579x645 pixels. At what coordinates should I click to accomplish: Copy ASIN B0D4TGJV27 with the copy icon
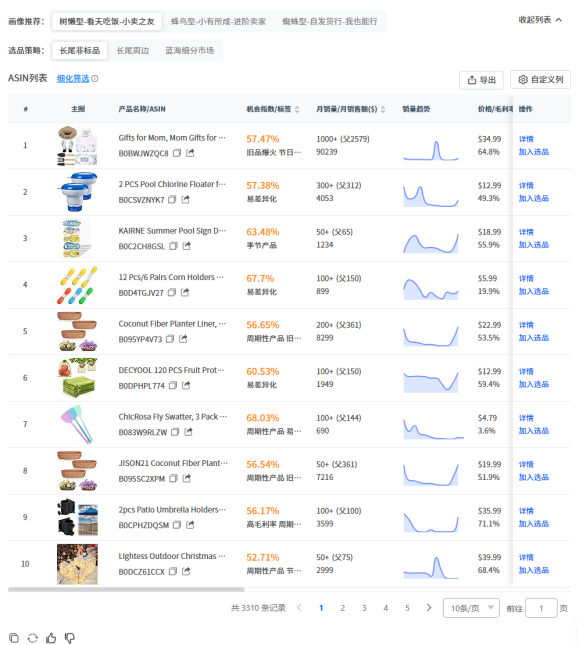click(172, 292)
